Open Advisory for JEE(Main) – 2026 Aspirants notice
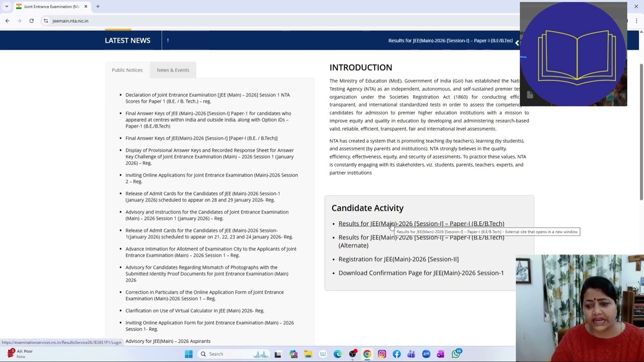 click(168, 341)
